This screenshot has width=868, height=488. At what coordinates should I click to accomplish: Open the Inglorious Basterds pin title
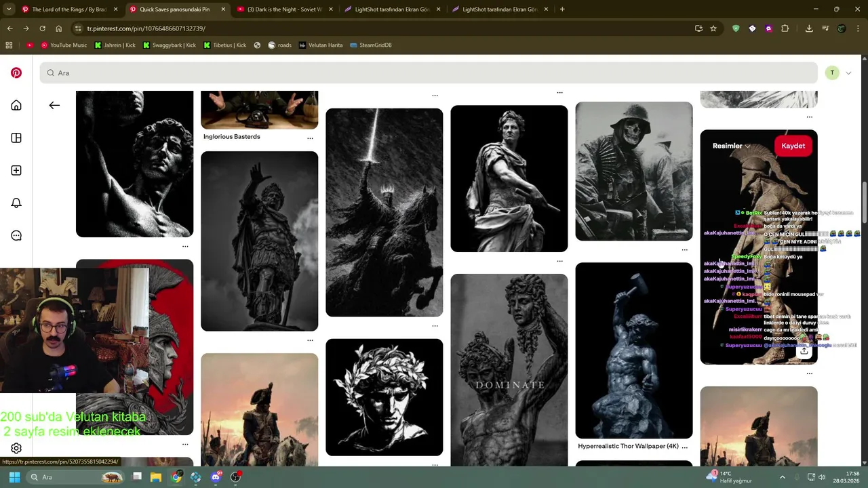232,137
